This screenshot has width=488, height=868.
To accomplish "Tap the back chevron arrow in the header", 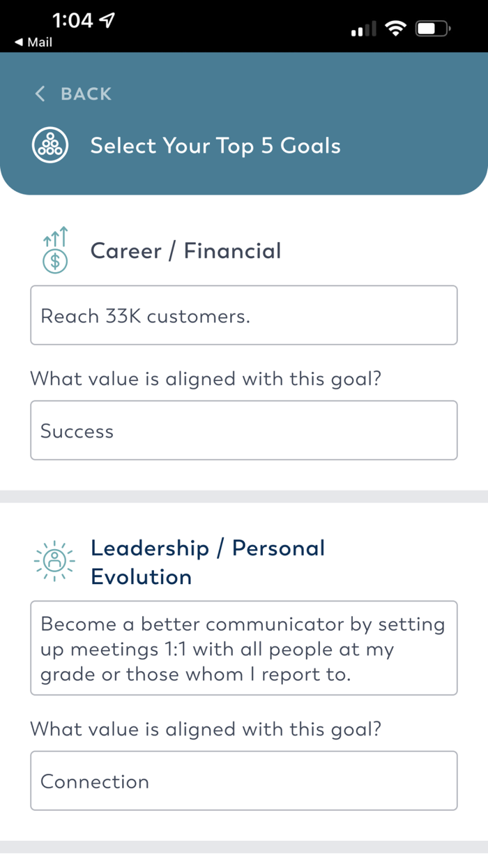I will (40, 93).
